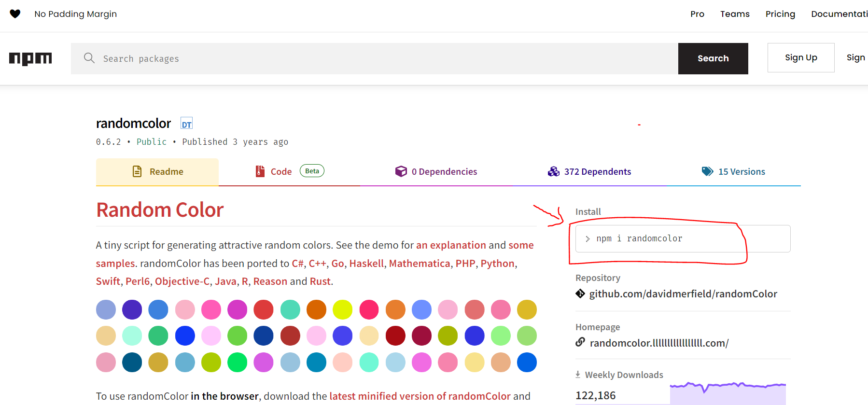Open the latest minified version link
Image resolution: width=868 pixels, height=405 pixels.
coord(420,396)
